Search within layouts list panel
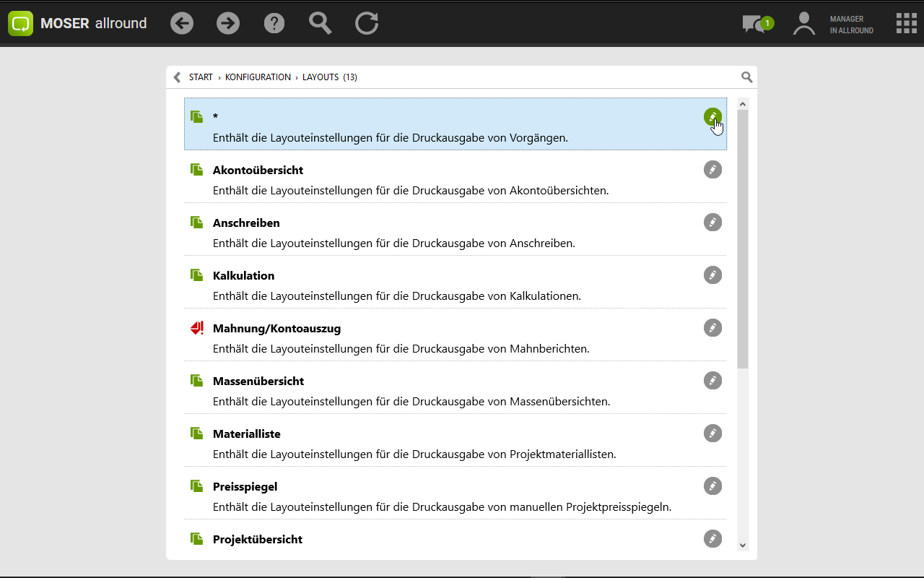Screen dimensions: 924x578 pos(746,77)
